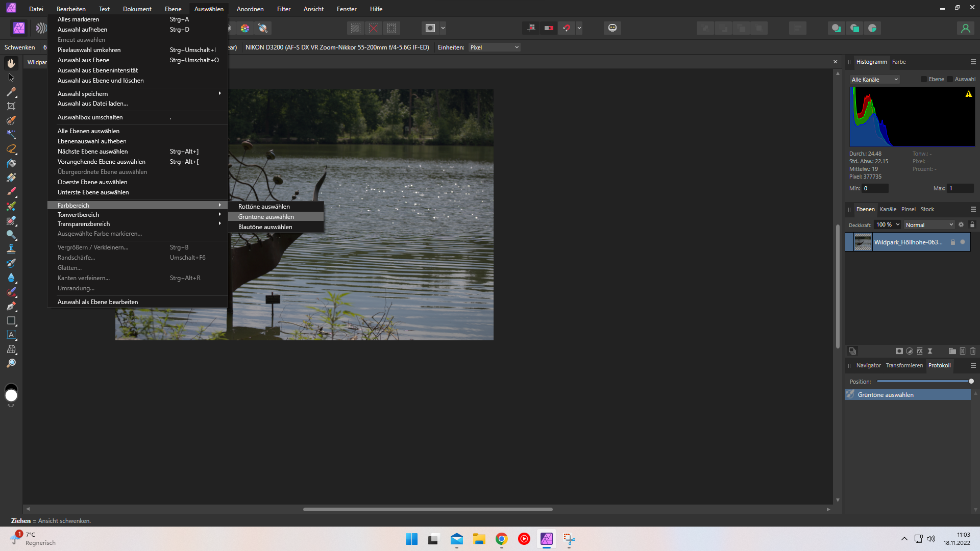Open the Normal blend mode dropdown

[929, 224]
